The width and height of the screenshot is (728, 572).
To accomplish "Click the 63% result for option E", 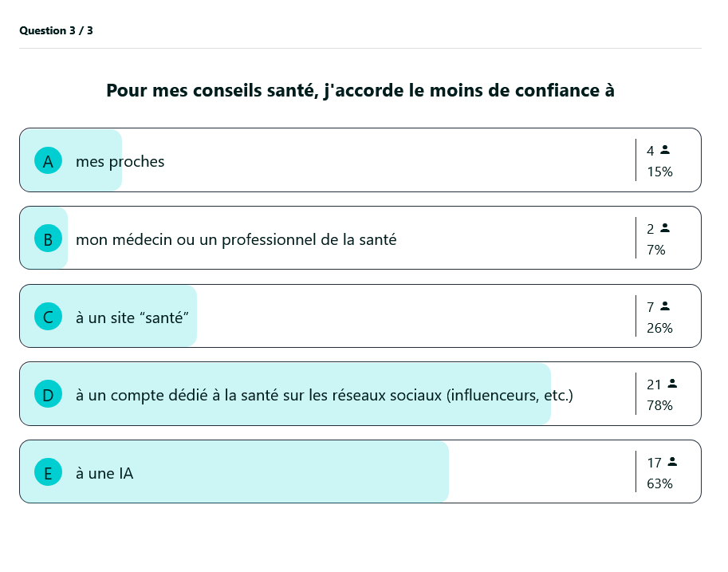I will 659,483.
